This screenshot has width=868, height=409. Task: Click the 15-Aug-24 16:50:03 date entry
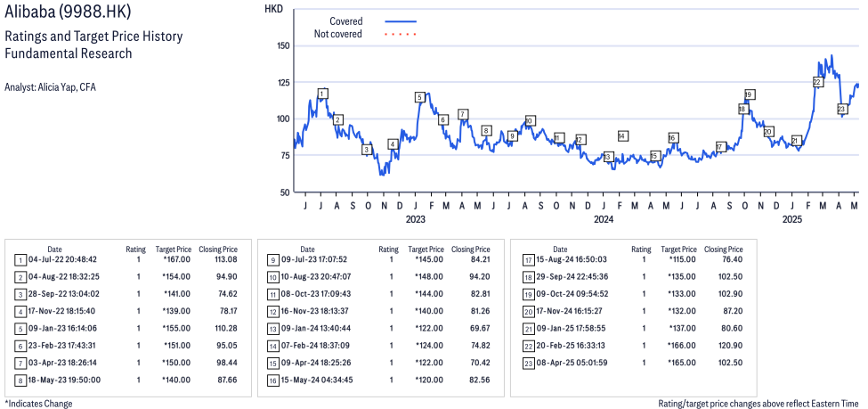(570, 259)
